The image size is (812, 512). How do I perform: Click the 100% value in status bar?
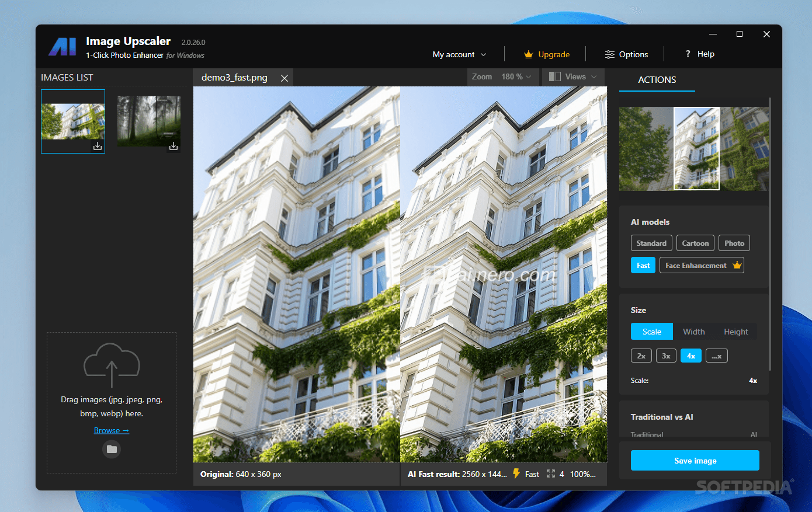[583, 474]
